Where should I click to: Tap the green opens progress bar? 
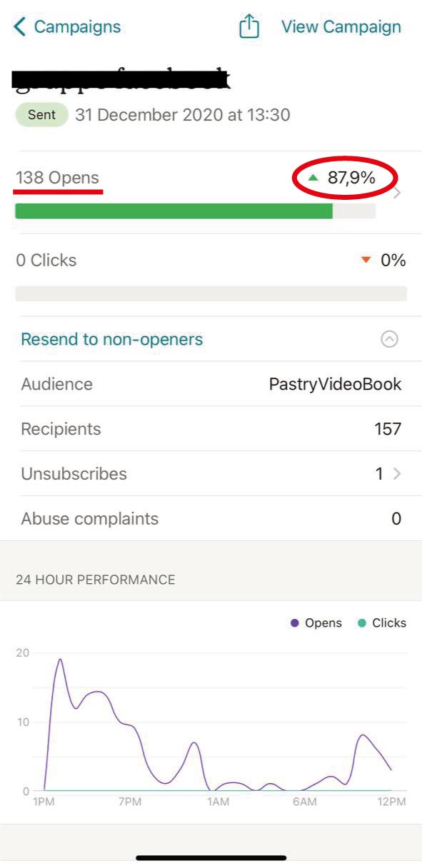(x=174, y=211)
